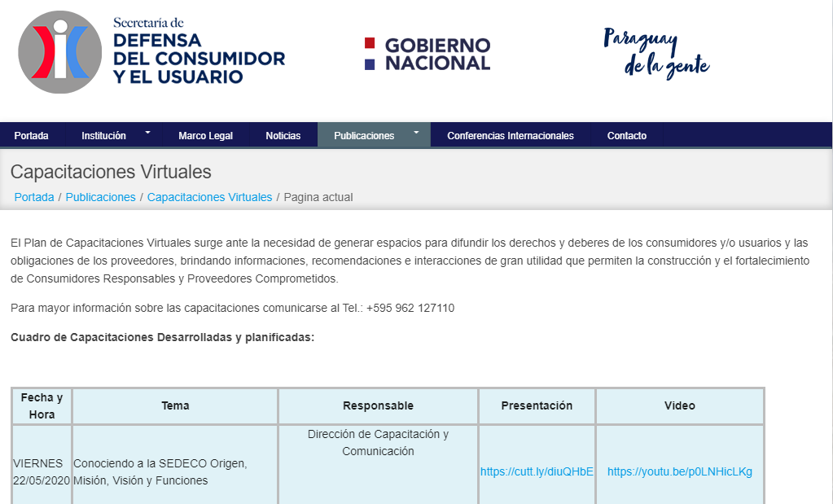Viewport: 833px width, 504px height.
Task: Go to Marco Legal section
Action: coord(205,135)
